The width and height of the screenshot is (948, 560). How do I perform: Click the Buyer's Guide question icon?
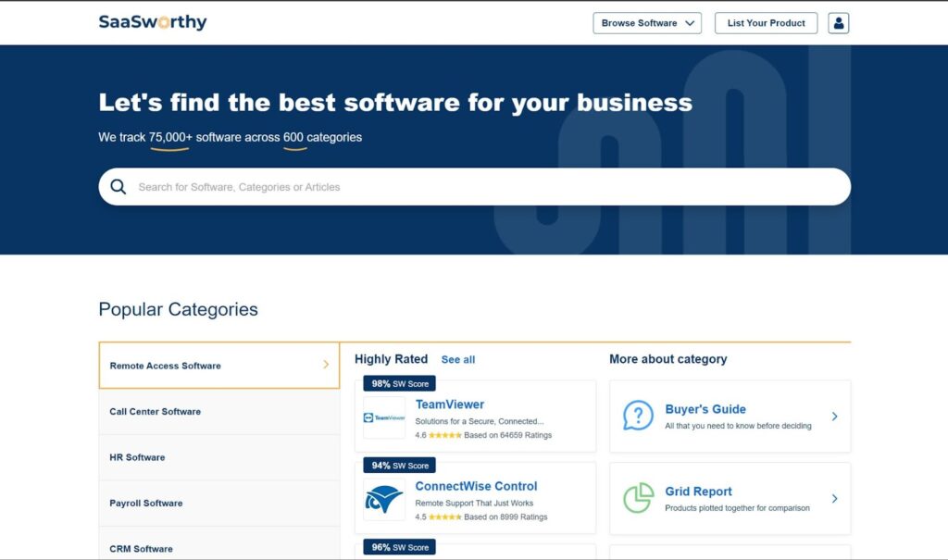click(638, 416)
